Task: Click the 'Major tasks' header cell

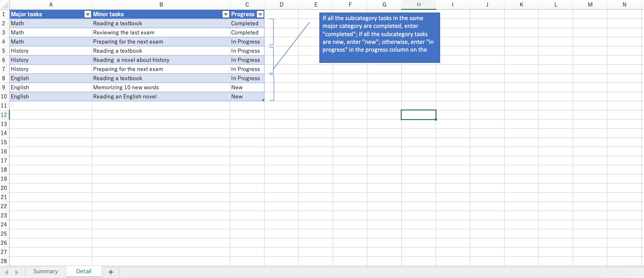Action: 51,14
